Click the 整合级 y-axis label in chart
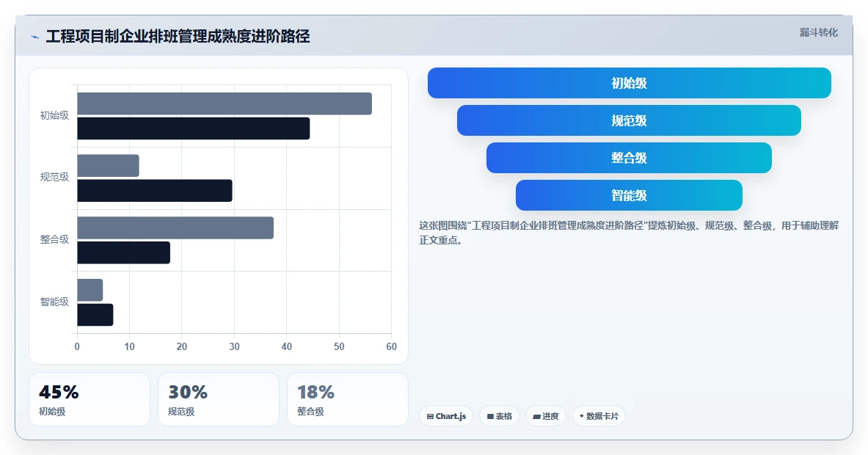Viewport: 868px width, 455px height. [54, 240]
